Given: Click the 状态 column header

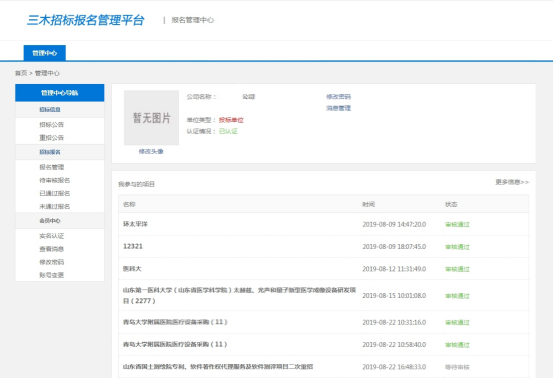Looking at the screenshot, I should click(x=451, y=204).
